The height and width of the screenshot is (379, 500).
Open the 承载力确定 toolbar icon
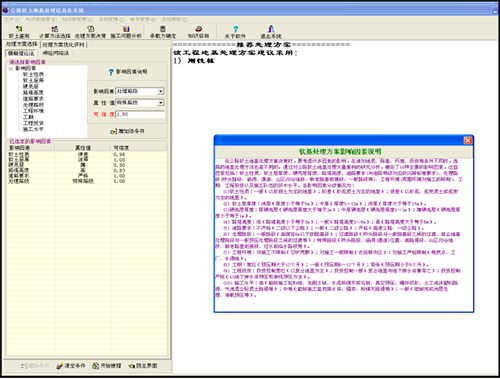163,32
